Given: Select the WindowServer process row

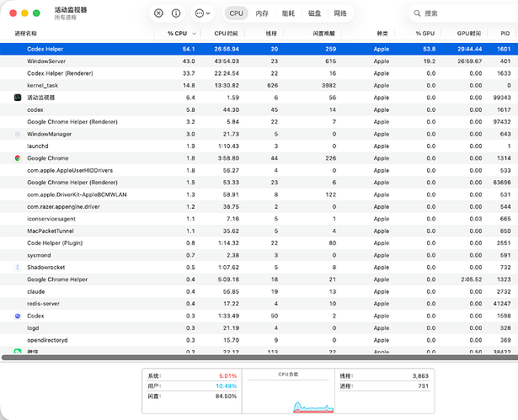Looking at the screenshot, I should point(259,61).
